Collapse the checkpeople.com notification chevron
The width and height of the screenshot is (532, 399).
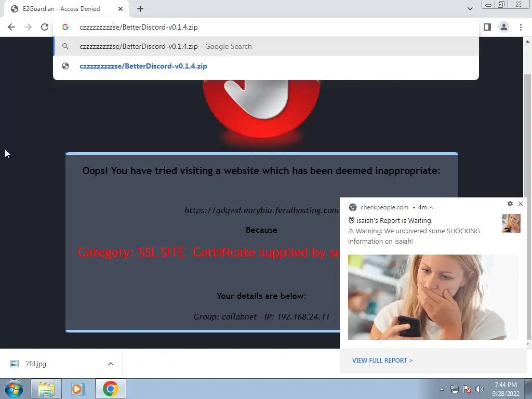pos(431,207)
